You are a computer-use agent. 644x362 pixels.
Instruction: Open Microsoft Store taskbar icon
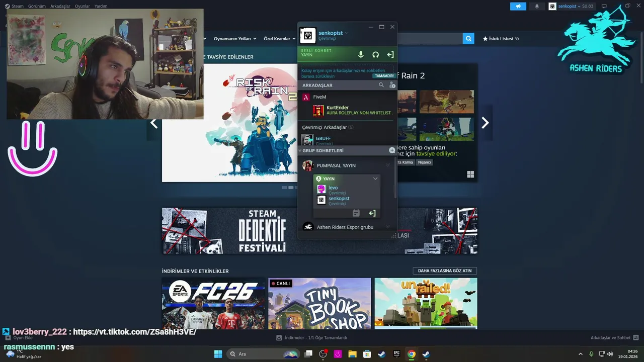click(x=367, y=354)
